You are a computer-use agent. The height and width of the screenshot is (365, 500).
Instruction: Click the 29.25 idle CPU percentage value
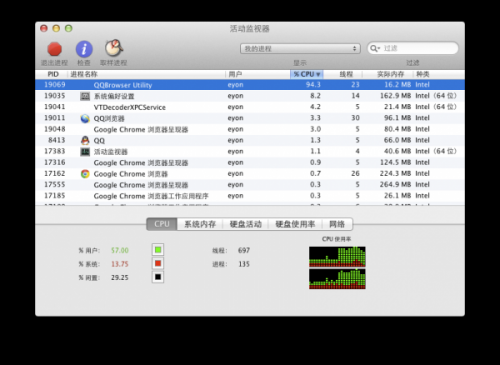[120, 277]
